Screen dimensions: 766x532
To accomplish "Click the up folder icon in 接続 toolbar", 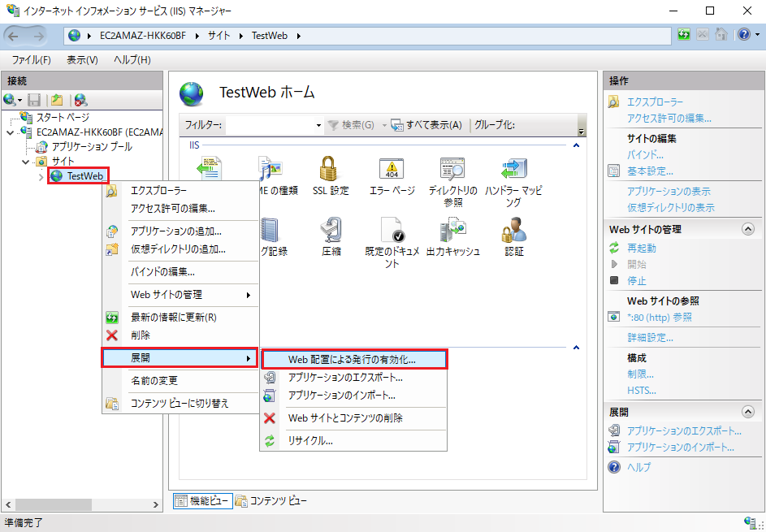I will [x=57, y=100].
